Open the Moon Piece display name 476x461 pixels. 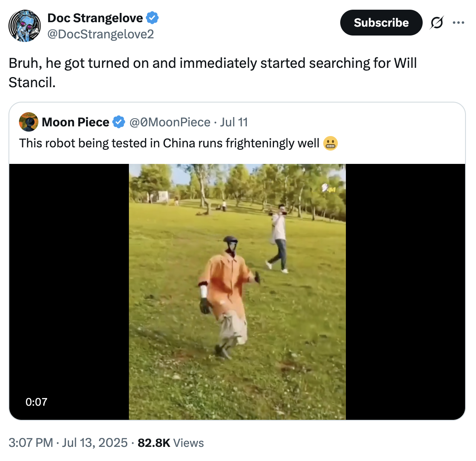click(76, 122)
